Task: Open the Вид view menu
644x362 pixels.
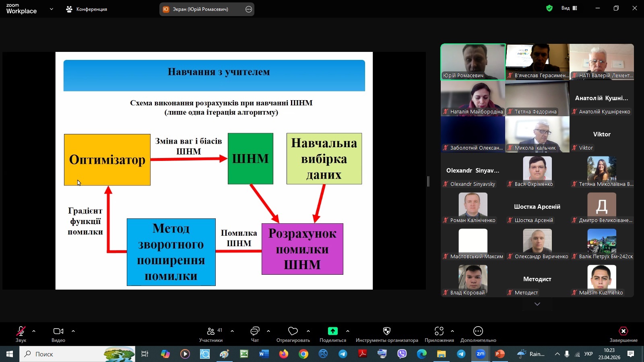Action: (569, 8)
